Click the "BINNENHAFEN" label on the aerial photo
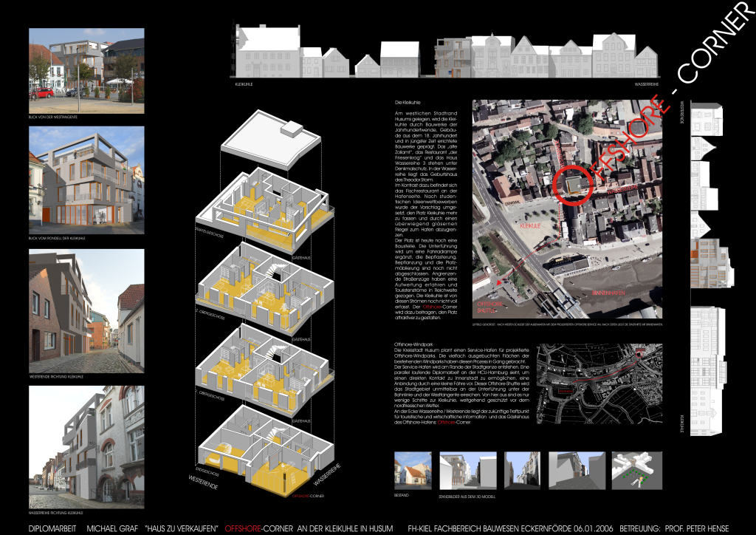The height and width of the screenshot is (535, 756). pos(608,293)
